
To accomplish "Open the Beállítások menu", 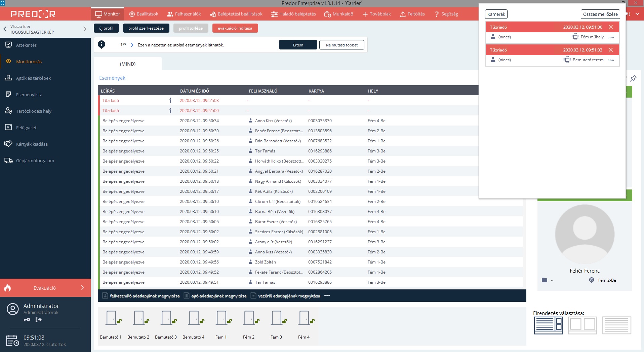I will 144,14.
